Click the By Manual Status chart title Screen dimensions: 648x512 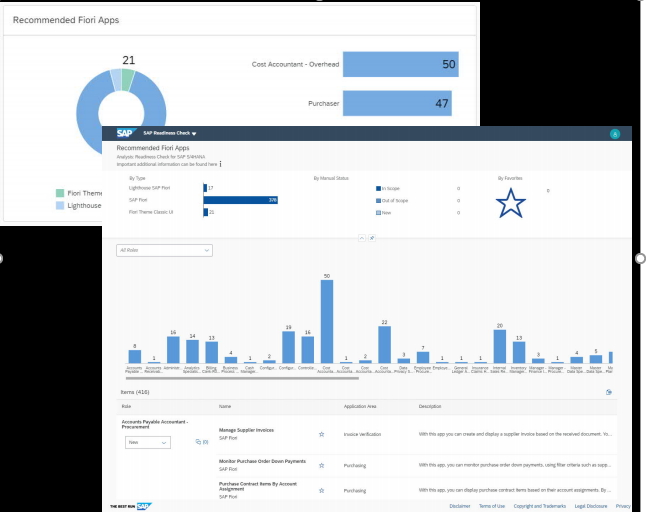pyautogui.click(x=331, y=179)
